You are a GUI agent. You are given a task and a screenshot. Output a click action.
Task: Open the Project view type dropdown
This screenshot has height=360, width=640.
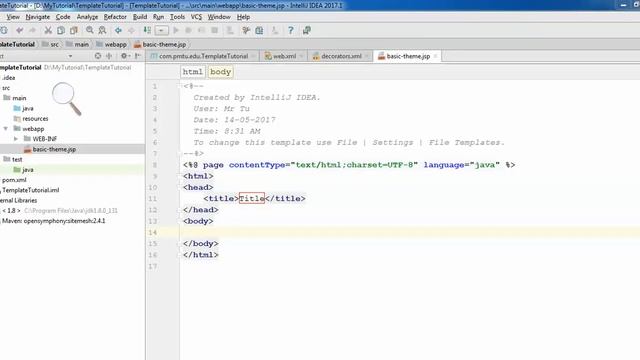pyautogui.click(x=70, y=56)
